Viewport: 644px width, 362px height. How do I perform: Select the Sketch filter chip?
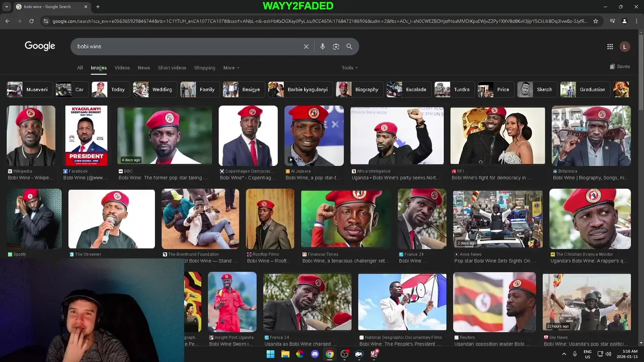click(x=537, y=89)
